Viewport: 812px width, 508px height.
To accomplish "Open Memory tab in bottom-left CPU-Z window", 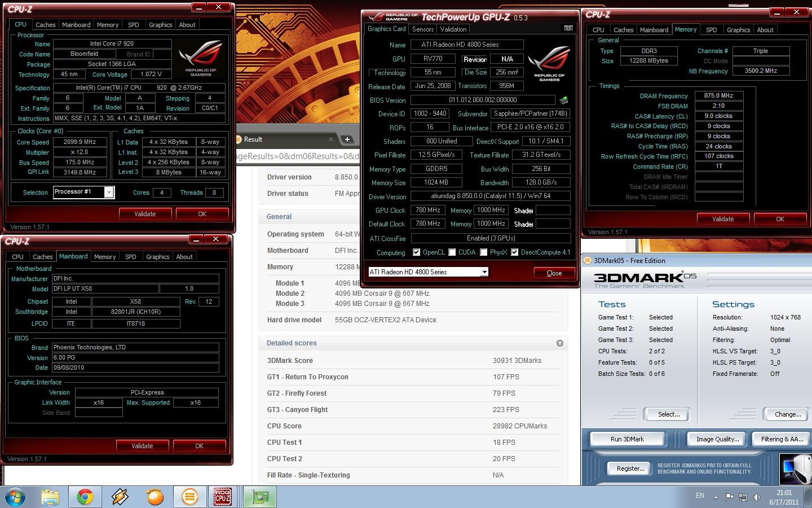I will pyautogui.click(x=105, y=257).
